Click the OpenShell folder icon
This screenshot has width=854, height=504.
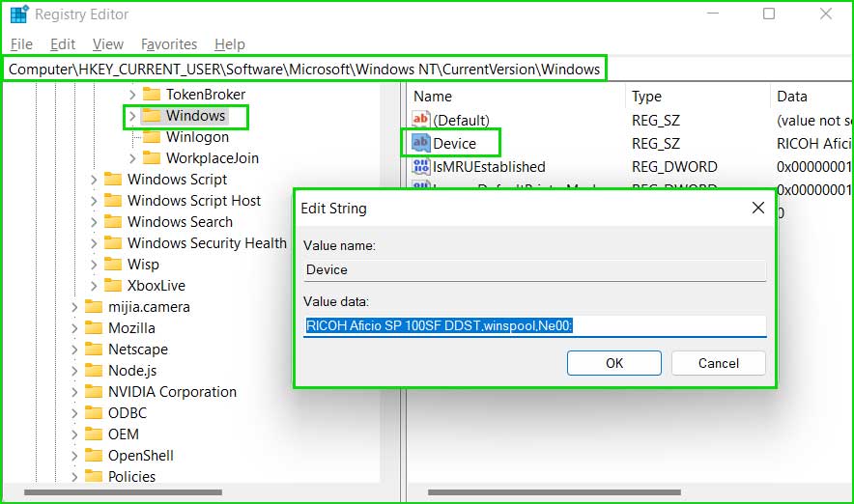point(94,455)
